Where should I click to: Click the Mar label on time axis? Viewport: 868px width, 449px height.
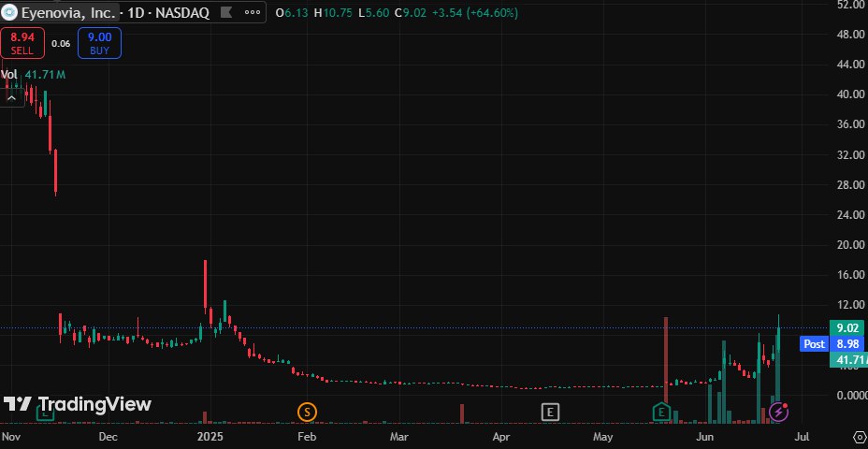(x=398, y=436)
